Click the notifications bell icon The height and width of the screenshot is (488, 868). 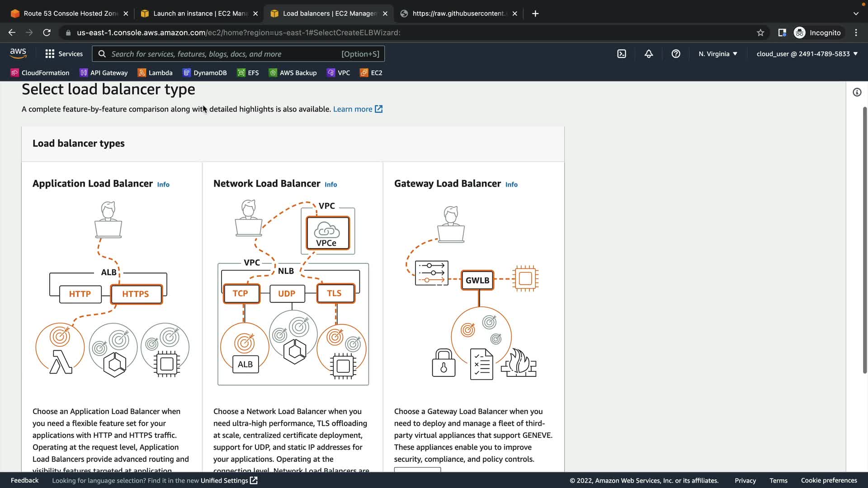coord(649,54)
